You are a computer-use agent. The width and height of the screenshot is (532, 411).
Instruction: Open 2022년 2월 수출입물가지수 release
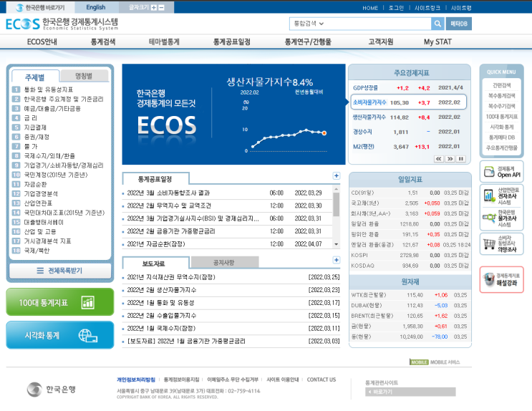point(162,315)
